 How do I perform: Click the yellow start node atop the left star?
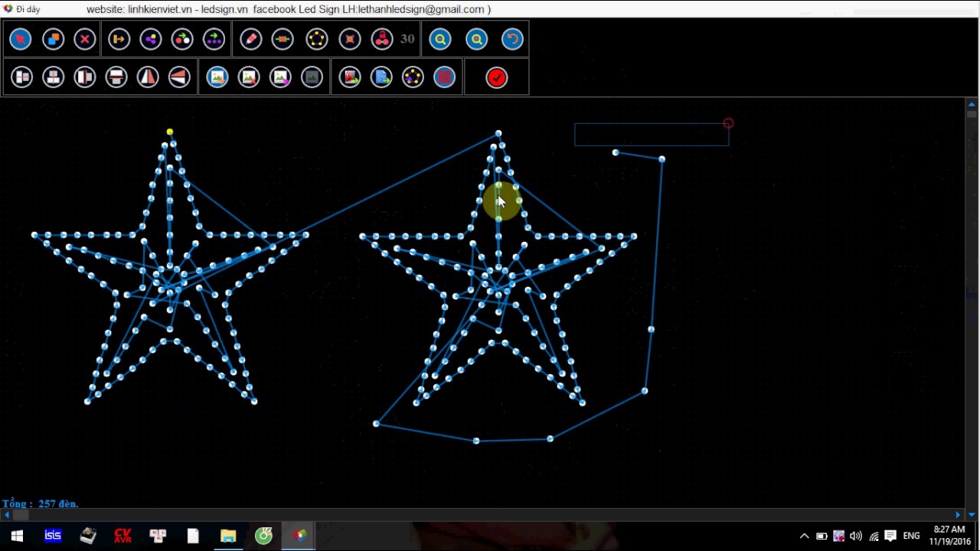170,132
